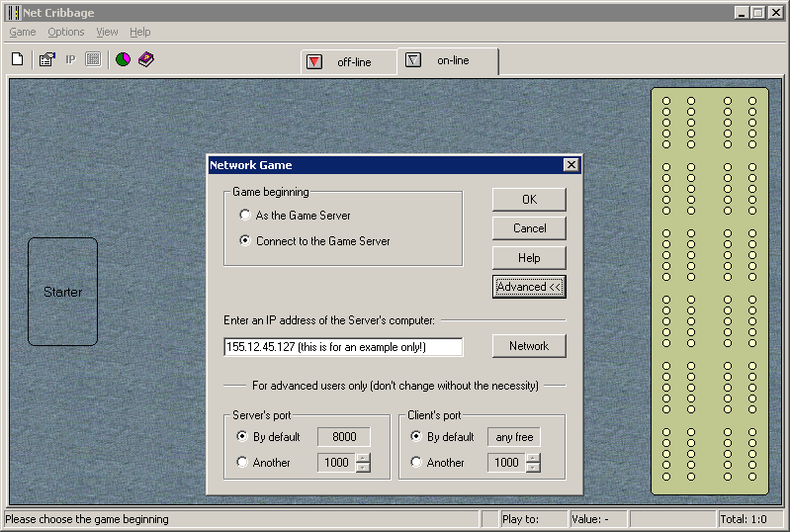This screenshot has width=790, height=532.
Task: Click Cancel in Network Game dialog
Action: point(529,228)
